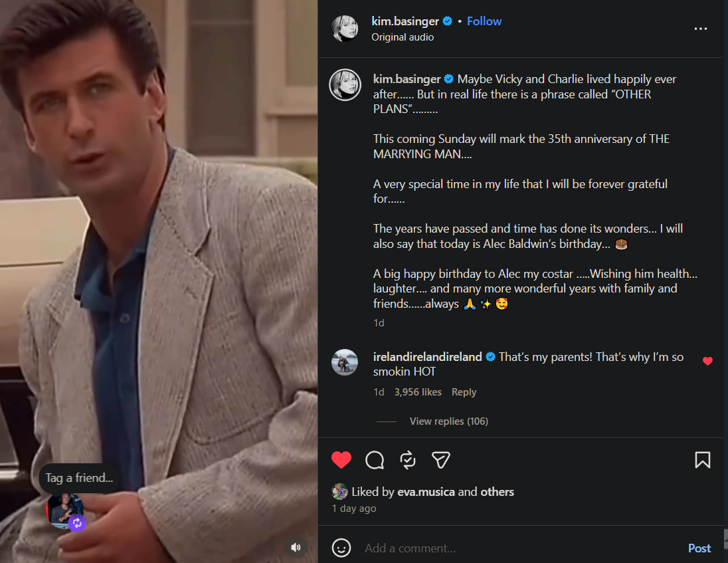Image resolution: width=728 pixels, height=563 pixels.
Task: Click purple repost badge on video avatar
Action: 78,523
